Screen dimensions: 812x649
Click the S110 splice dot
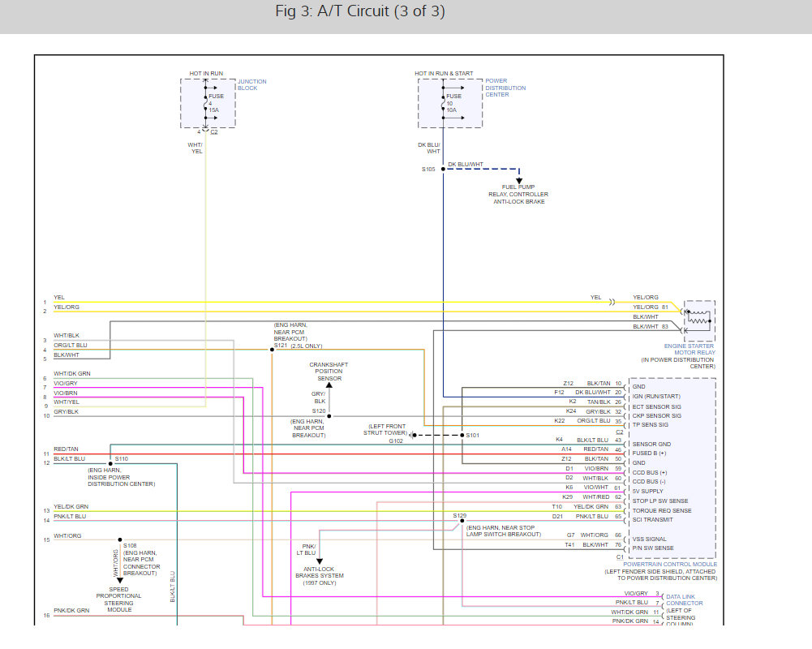point(110,464)
